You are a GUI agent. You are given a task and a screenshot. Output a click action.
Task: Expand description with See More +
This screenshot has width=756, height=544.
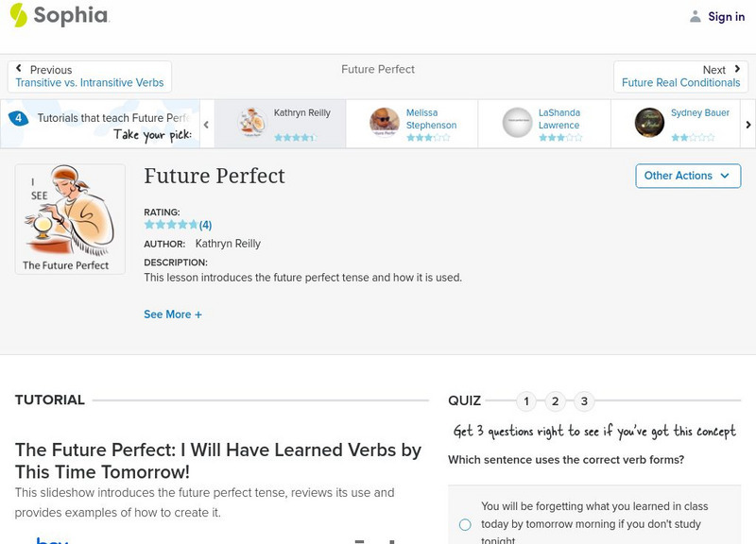point(173,314)
